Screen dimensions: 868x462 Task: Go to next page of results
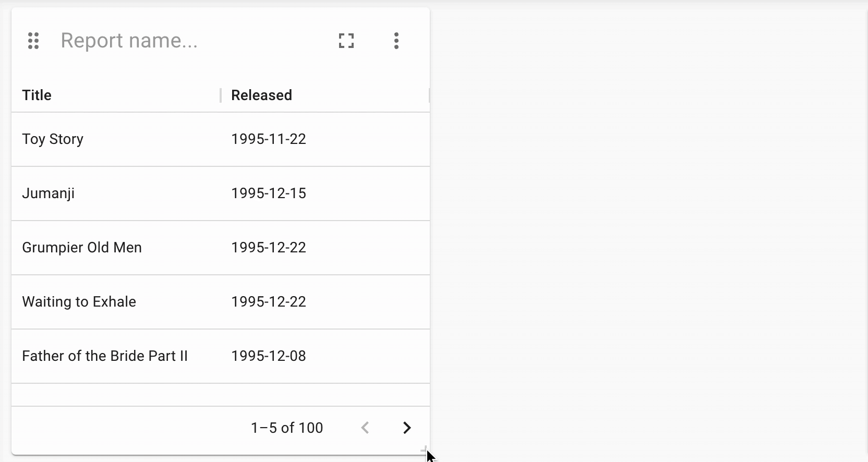407,428
